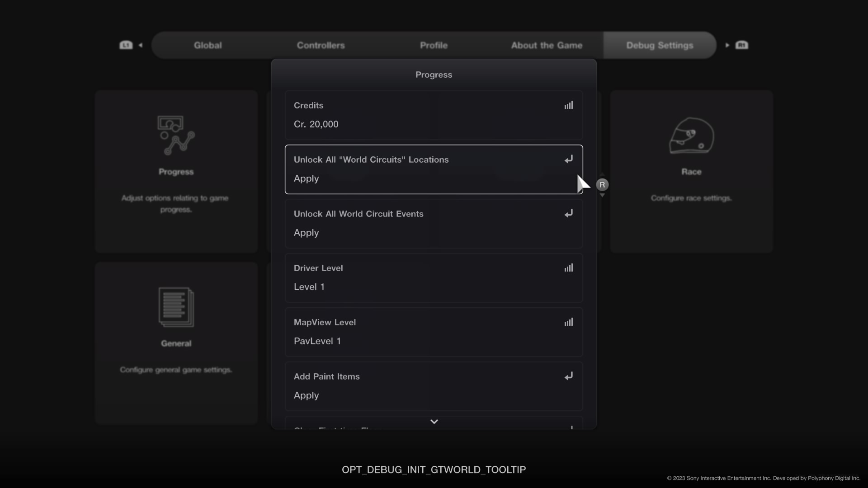Click the L1 previous tab icon
Screen dimensions: 868x488
coord(126,45)
